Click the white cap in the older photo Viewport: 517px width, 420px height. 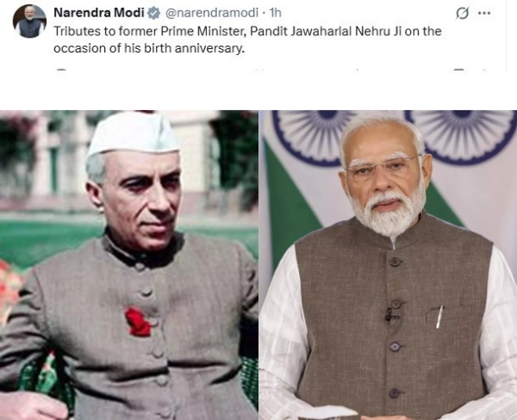point(133,134)
